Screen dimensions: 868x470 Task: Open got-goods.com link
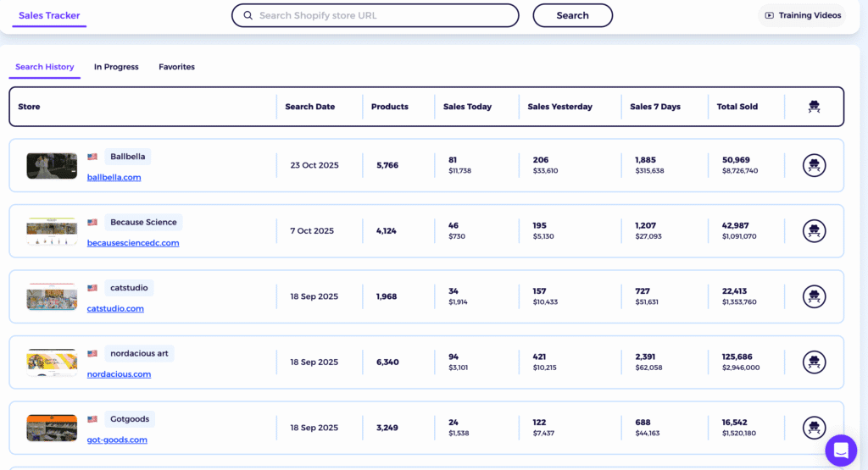pyautogui.click(x=117, y=440)
